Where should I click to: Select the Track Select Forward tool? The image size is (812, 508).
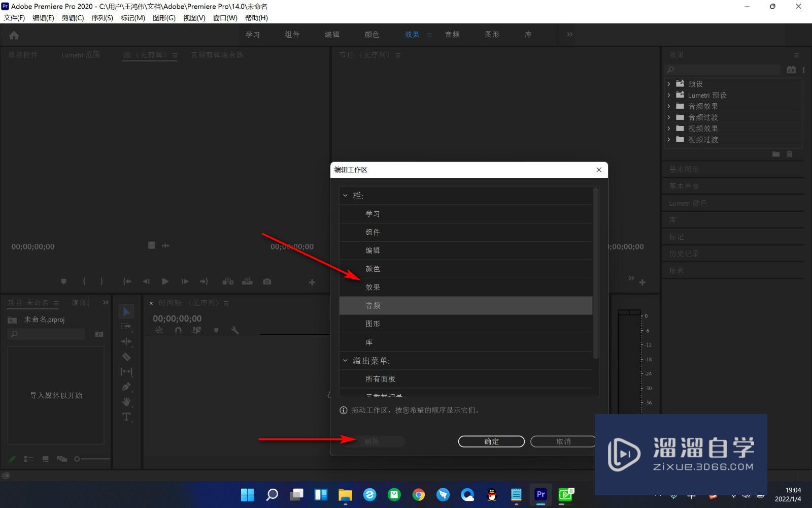126,326
